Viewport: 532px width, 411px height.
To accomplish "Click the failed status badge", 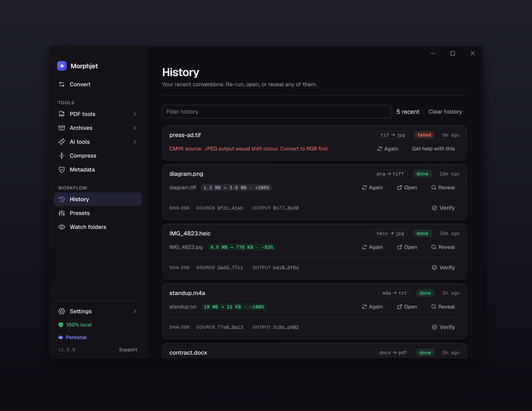I will click(424, 135).
